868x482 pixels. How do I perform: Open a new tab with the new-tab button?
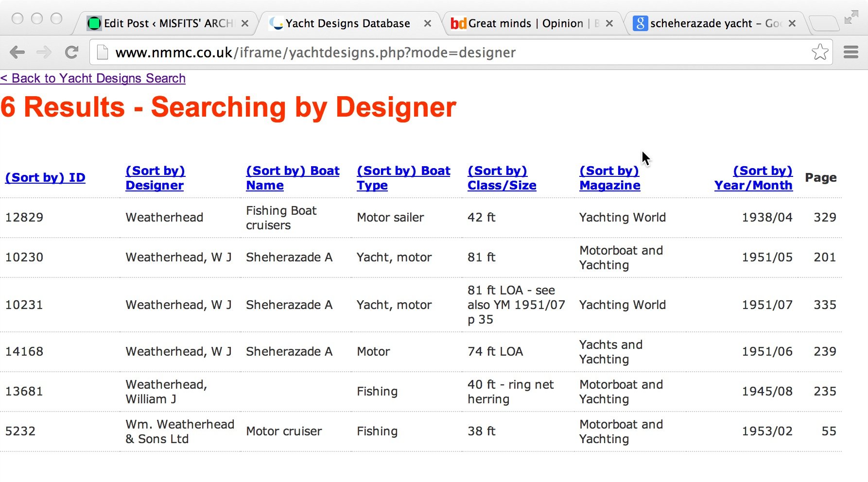tap(824, 23)
